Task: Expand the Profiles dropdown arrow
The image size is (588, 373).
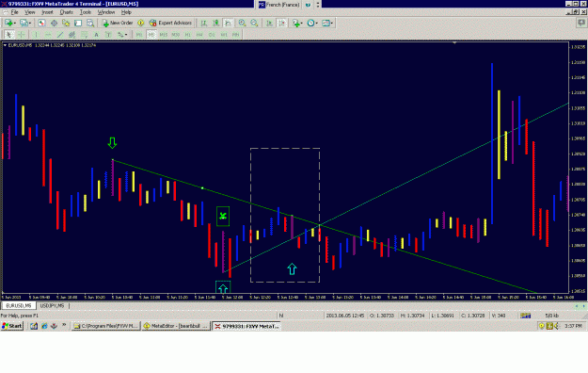Action: 29,24
